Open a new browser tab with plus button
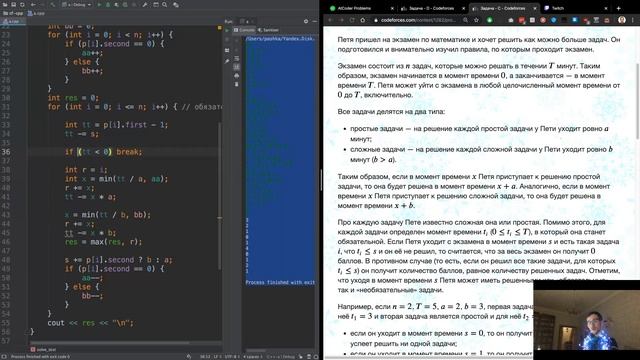This screenshot has width=640, height=360. tap(618, 9)
